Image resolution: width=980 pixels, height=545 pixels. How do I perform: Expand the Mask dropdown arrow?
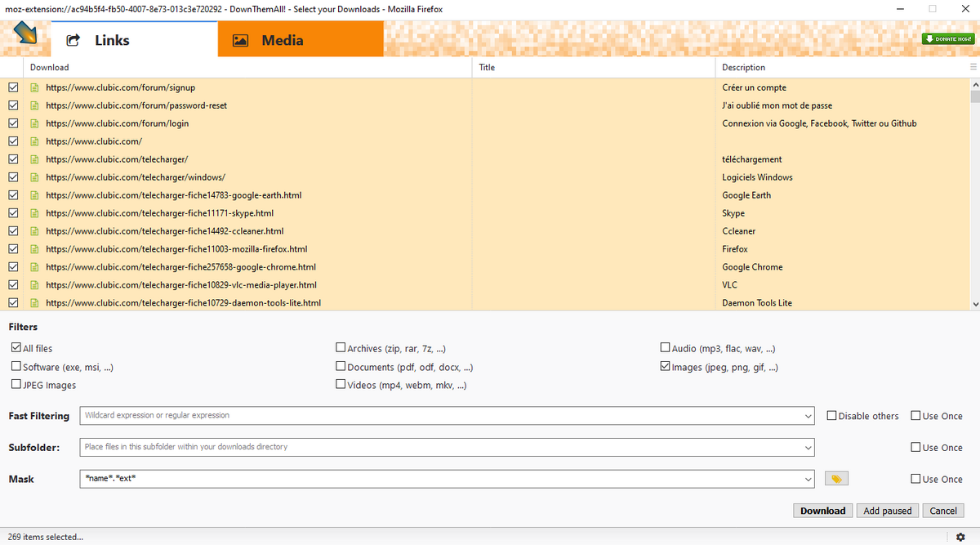tap(808, 479)
